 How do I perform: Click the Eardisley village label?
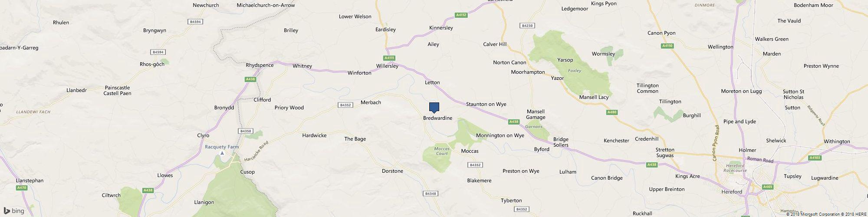coord(385,30)
